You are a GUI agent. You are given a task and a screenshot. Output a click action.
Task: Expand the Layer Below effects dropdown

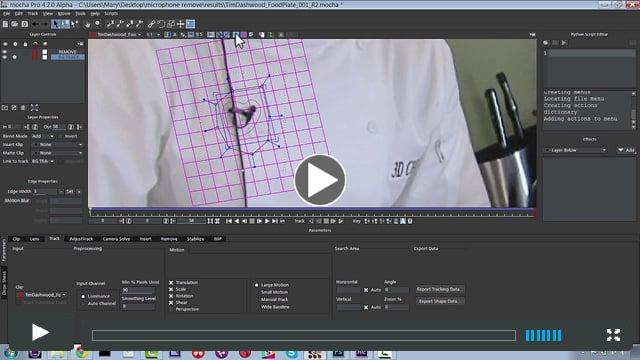(x=576, y=150)
